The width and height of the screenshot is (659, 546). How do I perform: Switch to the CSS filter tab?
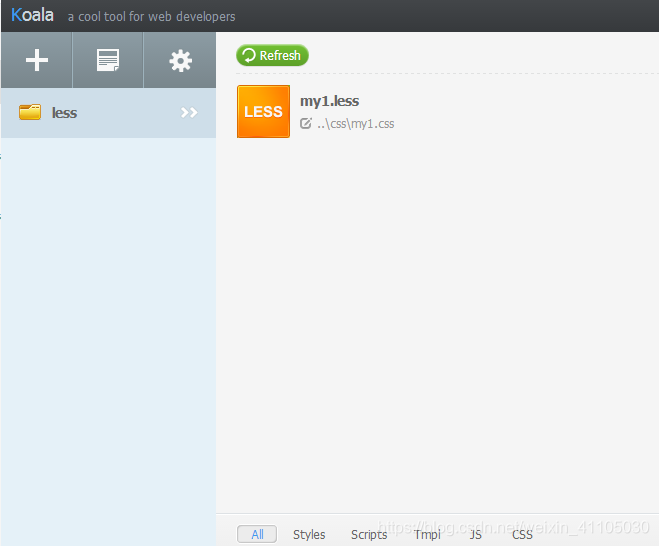[522, 534]
